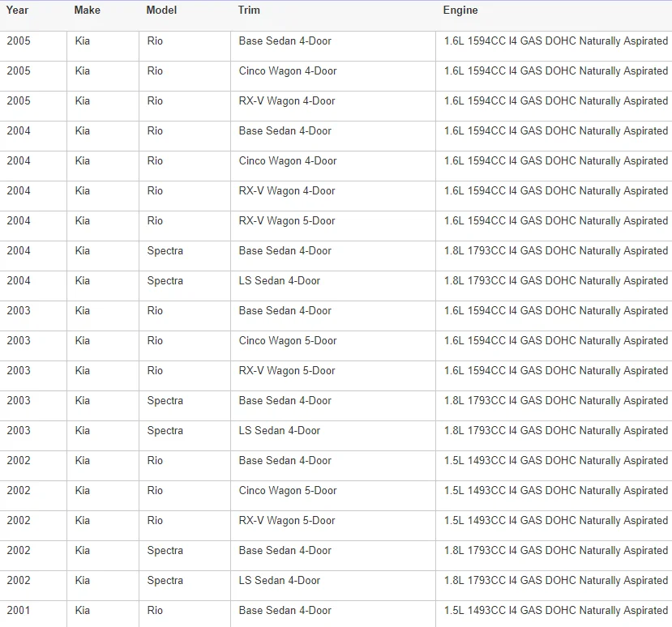Select the Trim column header

(x=249, y=10)
